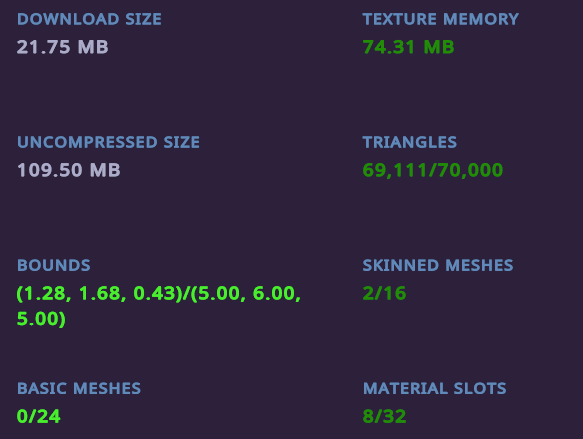Select the 109.50 MB uncompressed value
Viewport: 583px width, 439px height.
coord(69,170)
